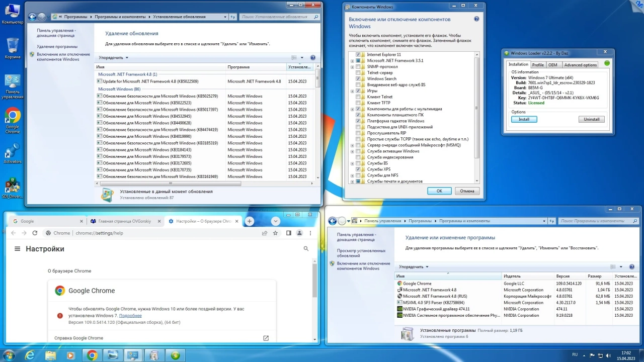Bookmark this page with the star icon
The height and width of the screenshot is (362, 644).
(x=275, y=233)
